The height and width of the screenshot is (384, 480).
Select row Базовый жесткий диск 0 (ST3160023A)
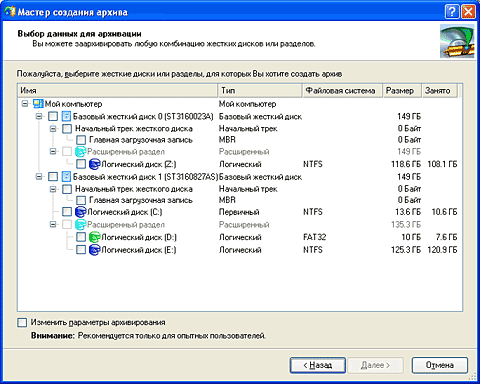pyautogui.click(x=143, y=116)
